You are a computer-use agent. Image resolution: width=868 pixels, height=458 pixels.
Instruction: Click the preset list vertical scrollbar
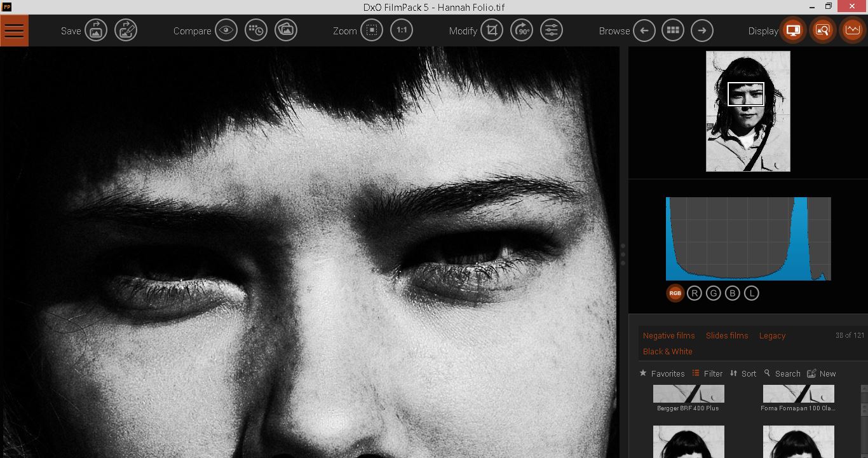(864, 420)
